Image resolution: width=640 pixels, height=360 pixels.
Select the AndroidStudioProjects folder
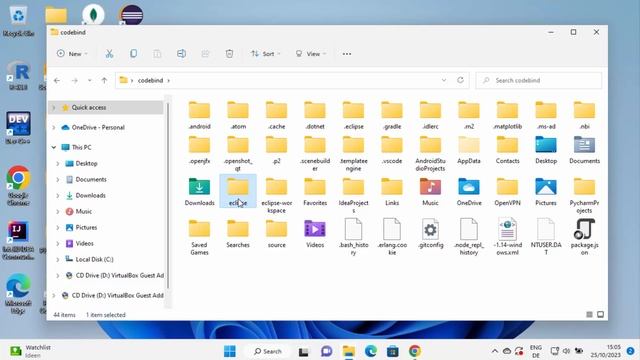tap(430, 153)
